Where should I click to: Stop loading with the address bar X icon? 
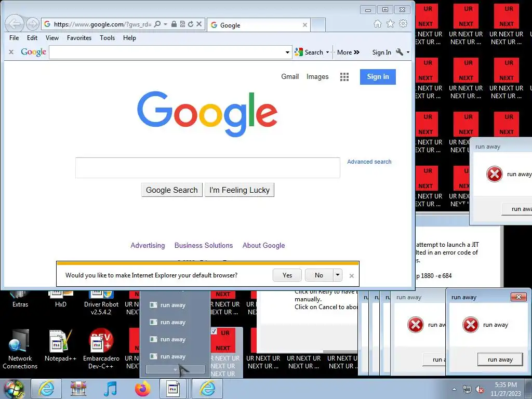[x=199, y=24]
